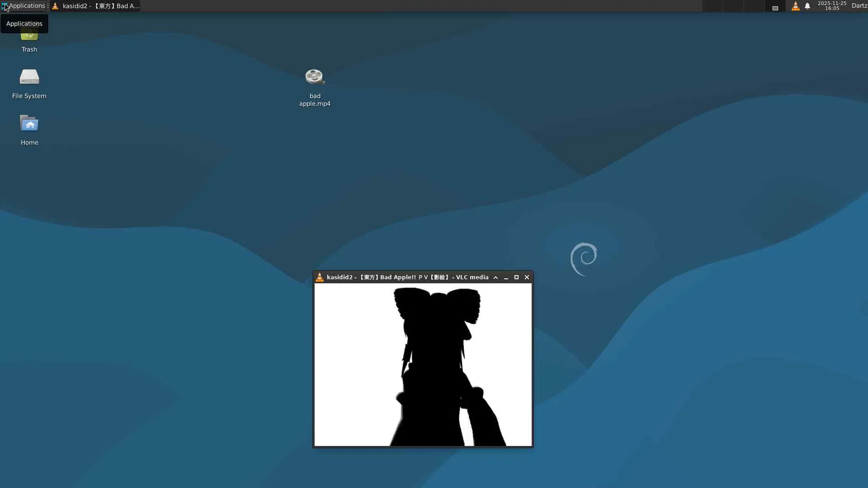
Task: Open the VLC window menu via cone icon
Action: 320,277
